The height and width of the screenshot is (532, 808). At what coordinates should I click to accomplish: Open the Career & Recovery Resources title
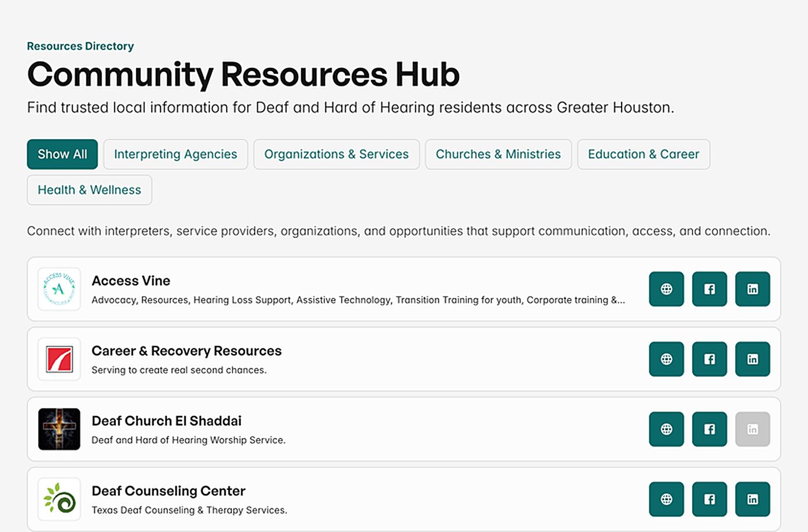pos(186,351)
